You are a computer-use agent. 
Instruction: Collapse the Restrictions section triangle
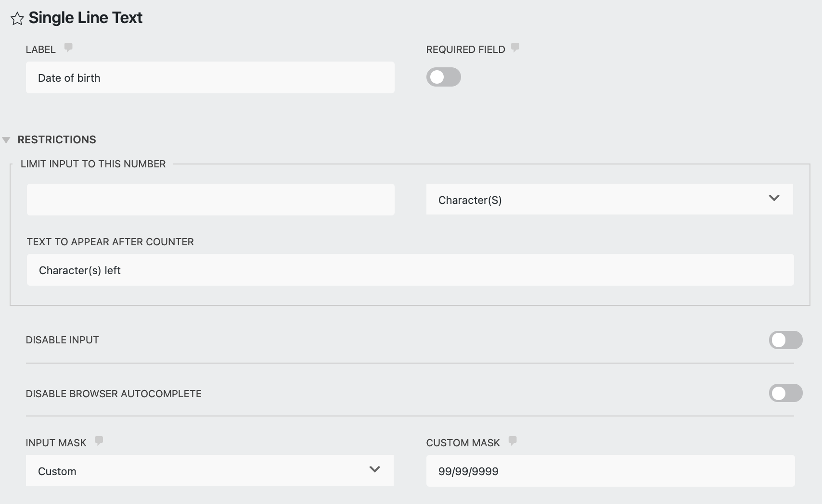click(6, 140)
